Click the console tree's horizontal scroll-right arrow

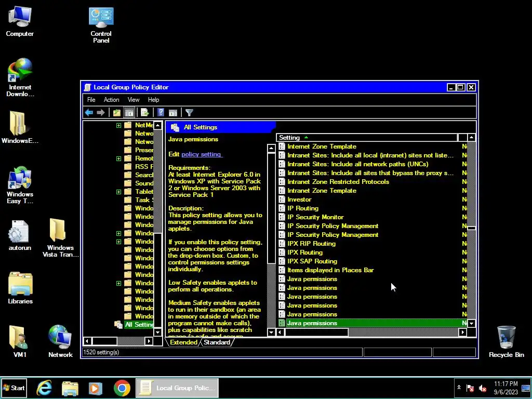pyautogui.click(x=149, y=341)
